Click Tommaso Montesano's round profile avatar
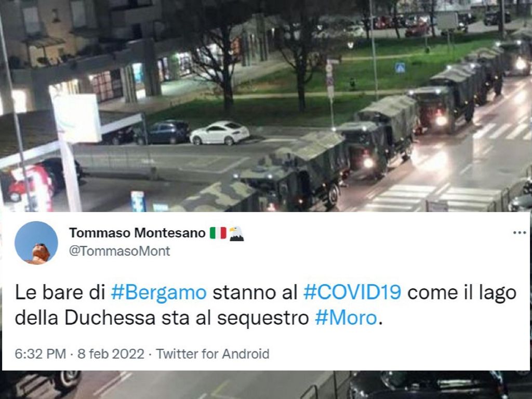 click(36, 243)
